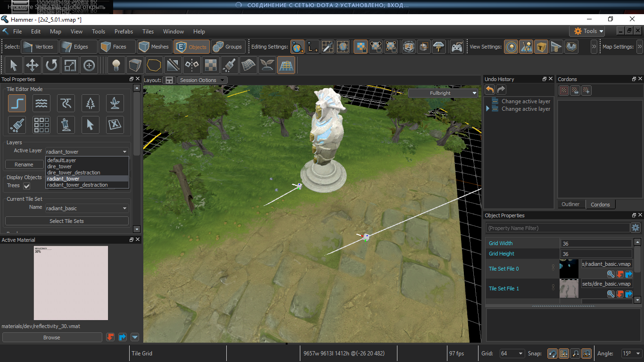The image size is (644, 362).
Task: Open the Prefabs menu
Action: click(x=124, y=32)
